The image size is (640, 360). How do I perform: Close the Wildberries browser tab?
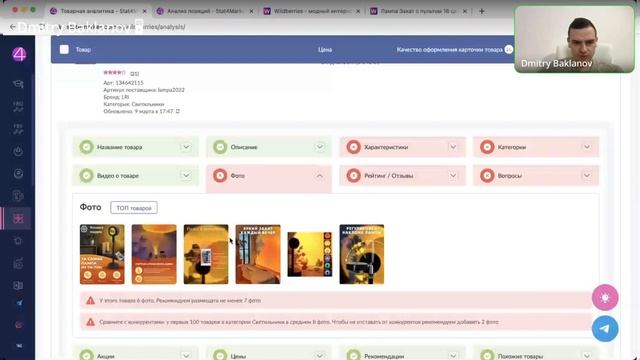358,11
